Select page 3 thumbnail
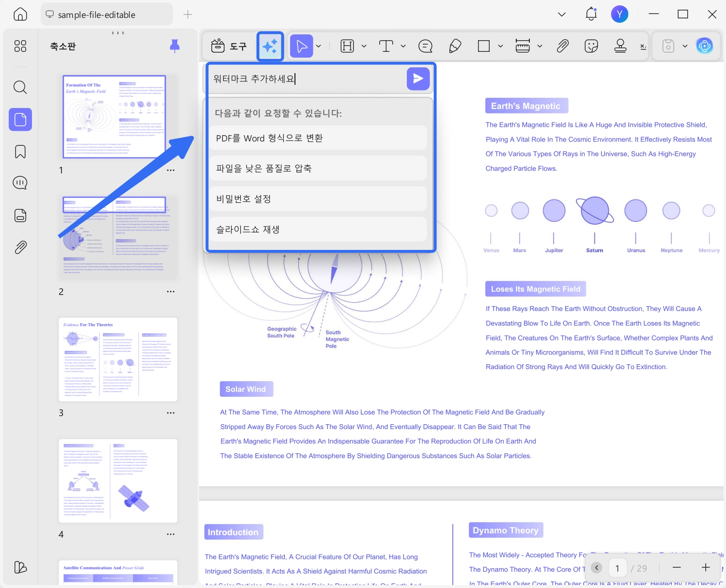 tap(118, 359)
